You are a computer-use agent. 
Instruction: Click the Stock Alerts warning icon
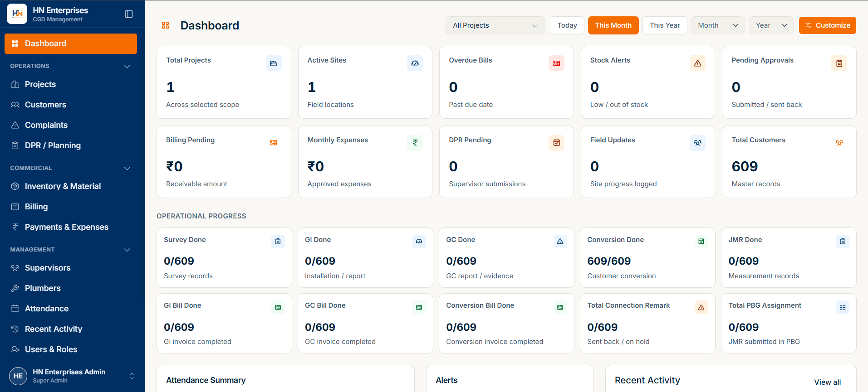pos(698,63)
